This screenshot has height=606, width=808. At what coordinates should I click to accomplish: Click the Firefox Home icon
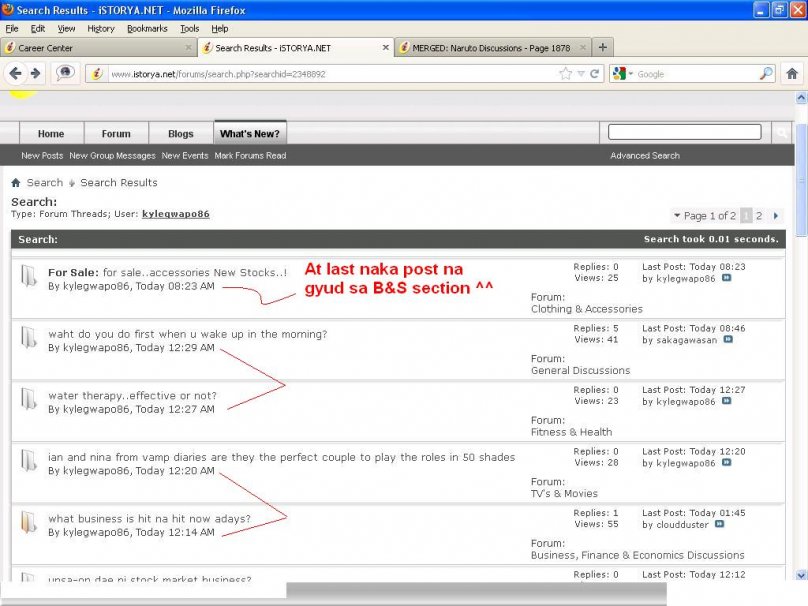793,73
